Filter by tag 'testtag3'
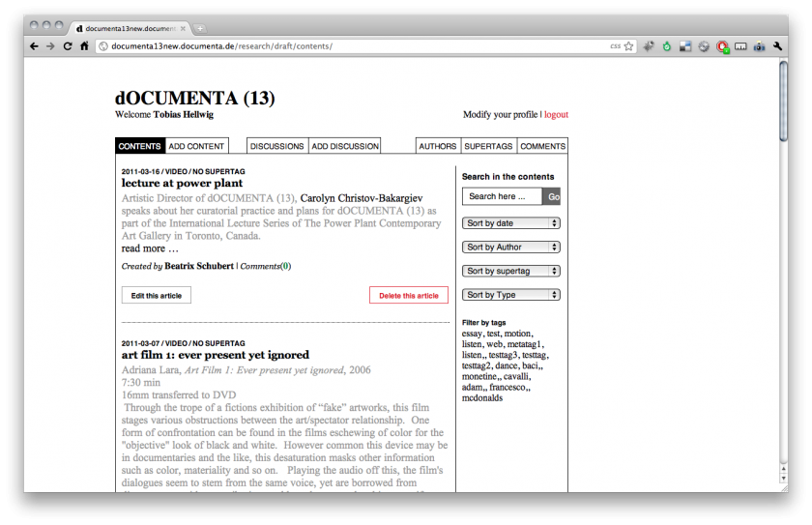This screenshot has height=525, width=812. click(504, 355)
